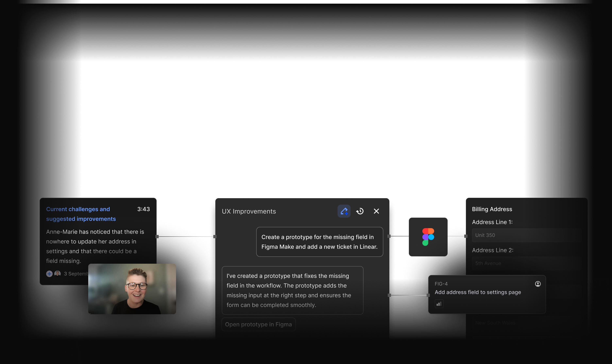Click the assignee icon on FIG-4 card
Image resolution: width=612 pixels, height=364 pixels.
tap(538, 284)
